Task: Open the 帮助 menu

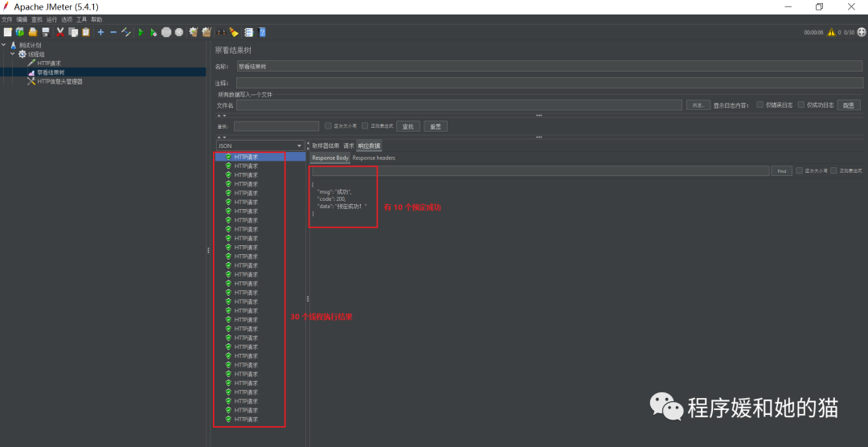Action: coord(96,19)
